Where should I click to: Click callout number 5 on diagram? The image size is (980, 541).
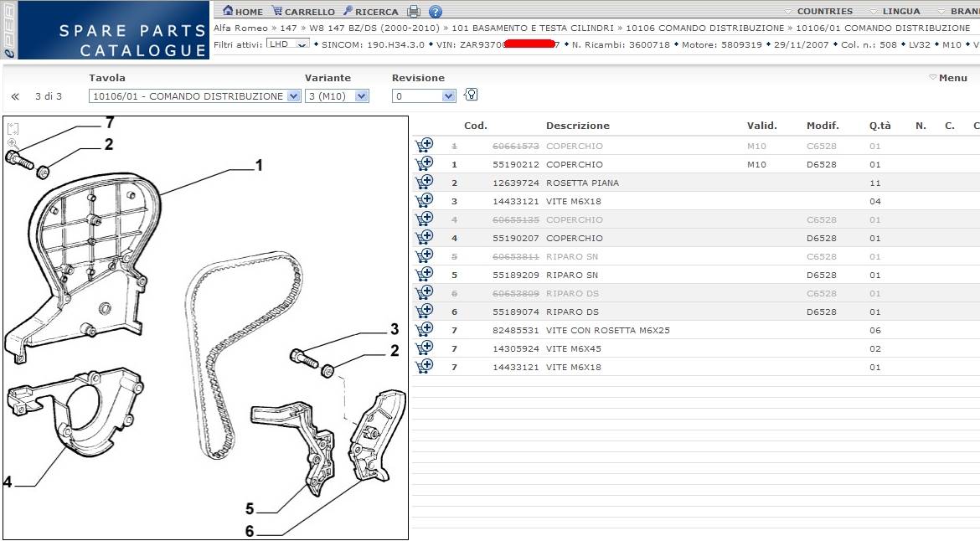pos(250,508)
